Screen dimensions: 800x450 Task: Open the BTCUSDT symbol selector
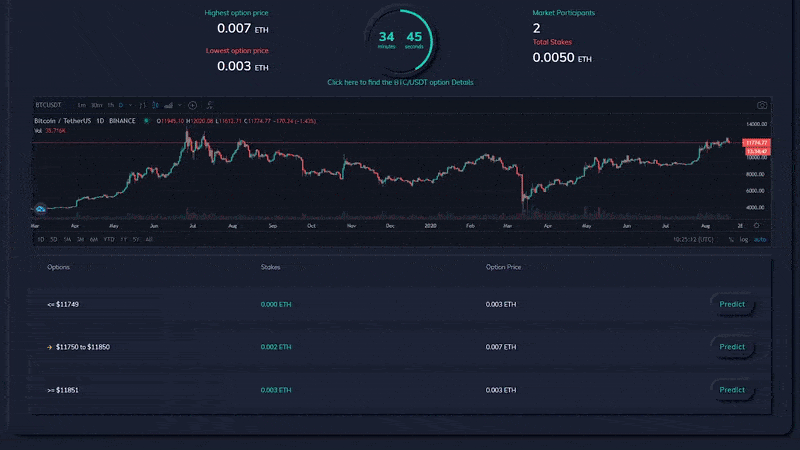coord(48,105)
